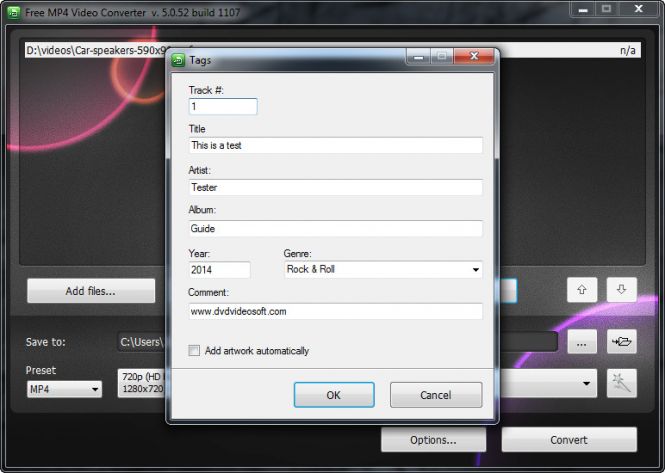This screenshot has height=473, width=665.
Task: Open the Options... button
Action: coord(433,440)
